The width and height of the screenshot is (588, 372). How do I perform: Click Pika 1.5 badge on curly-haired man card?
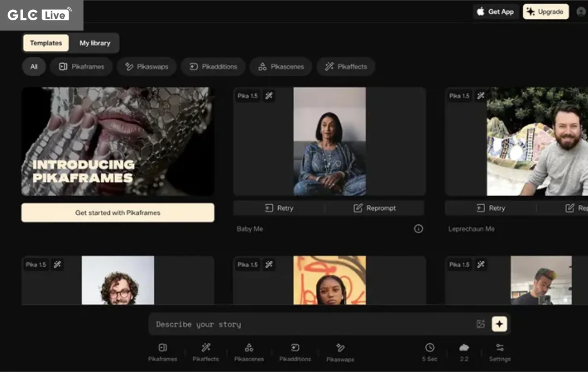(36, 265)
